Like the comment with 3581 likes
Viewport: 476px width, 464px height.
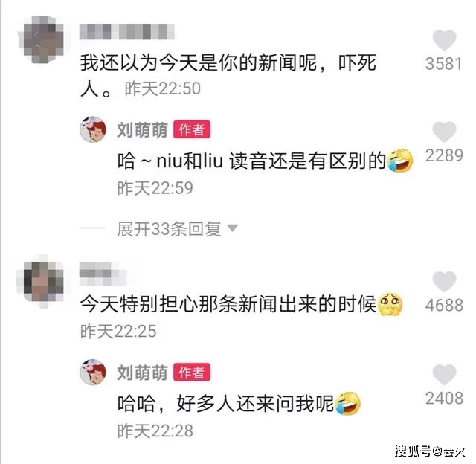click(444, 40)
